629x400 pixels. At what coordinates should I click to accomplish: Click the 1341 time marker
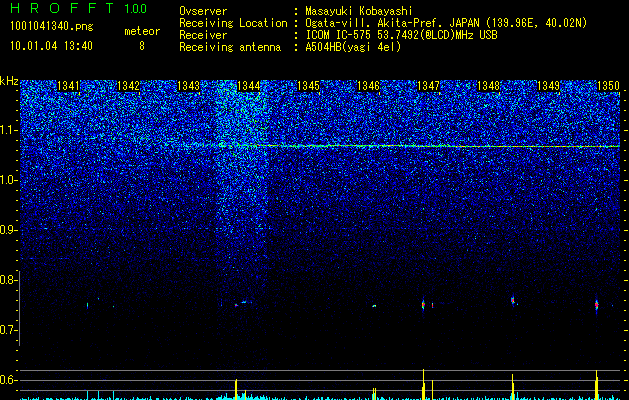coord(69,86)
